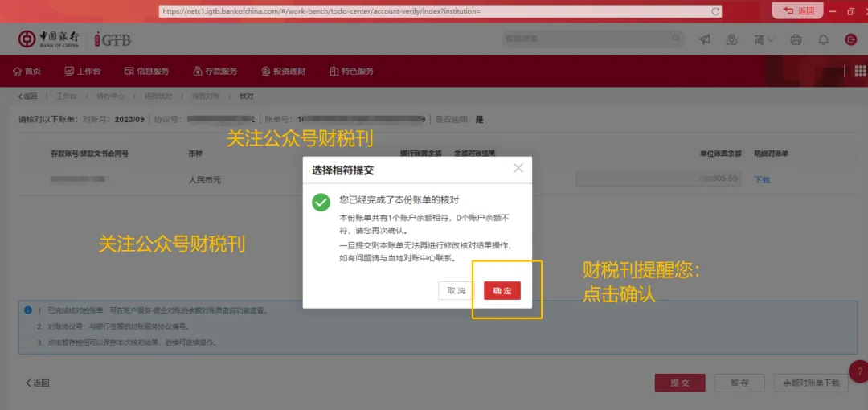Click the blue info icon in notes box
The image size is (868, 410).
27,310
